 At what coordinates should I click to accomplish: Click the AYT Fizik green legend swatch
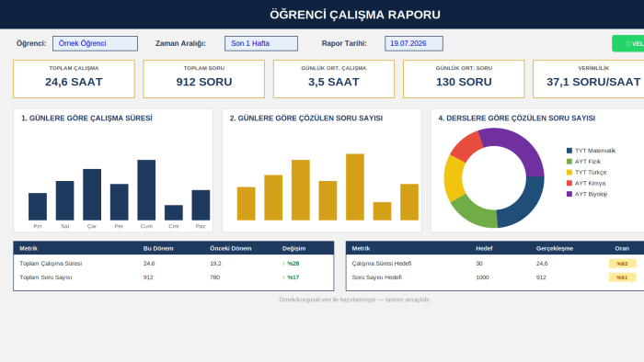tap(569, 162)
